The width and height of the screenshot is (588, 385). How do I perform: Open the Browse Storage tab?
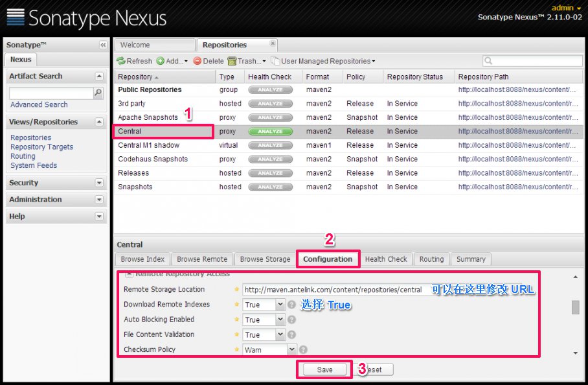click(265, 259)
